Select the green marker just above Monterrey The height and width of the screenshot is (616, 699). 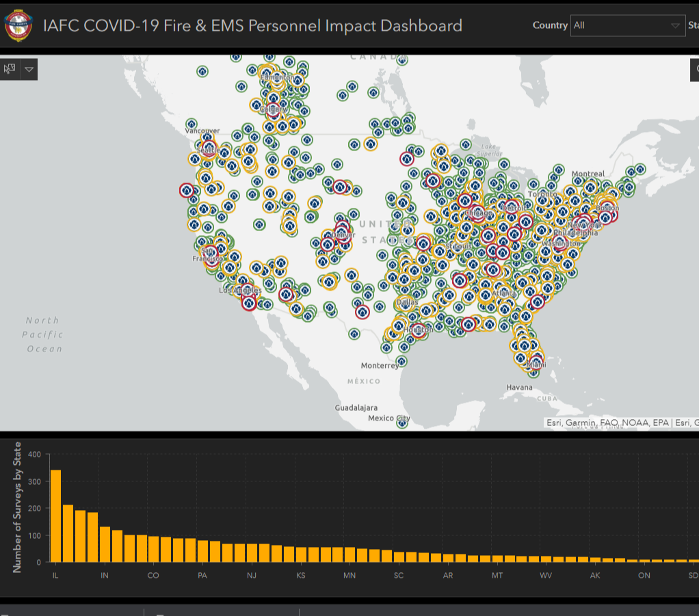(x=402, y=361)
